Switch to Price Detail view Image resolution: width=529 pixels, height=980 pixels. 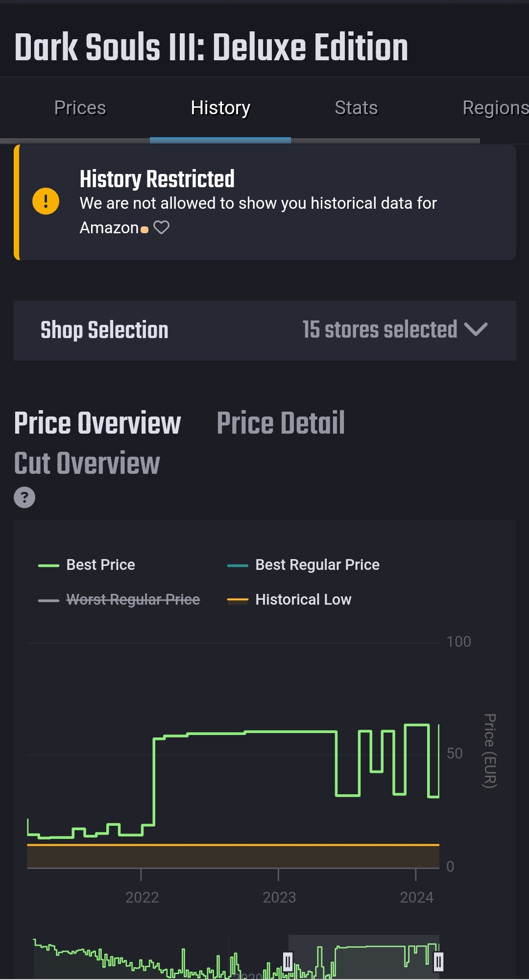pyautogui.click(x=281, y=423)
